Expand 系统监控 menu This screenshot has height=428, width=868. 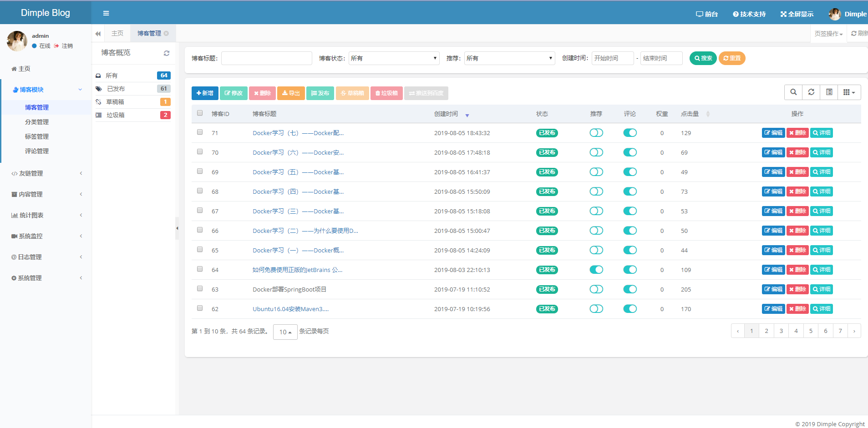click(x=46, y=236)
